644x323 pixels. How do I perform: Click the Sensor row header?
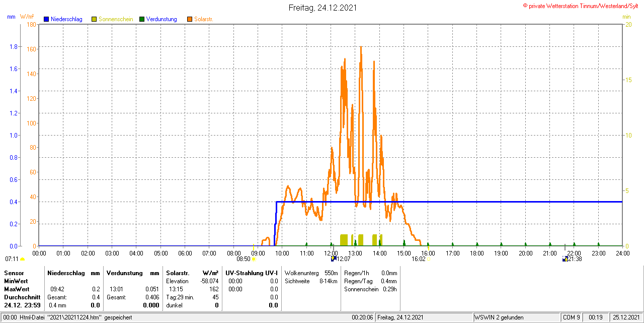[14, 273]
